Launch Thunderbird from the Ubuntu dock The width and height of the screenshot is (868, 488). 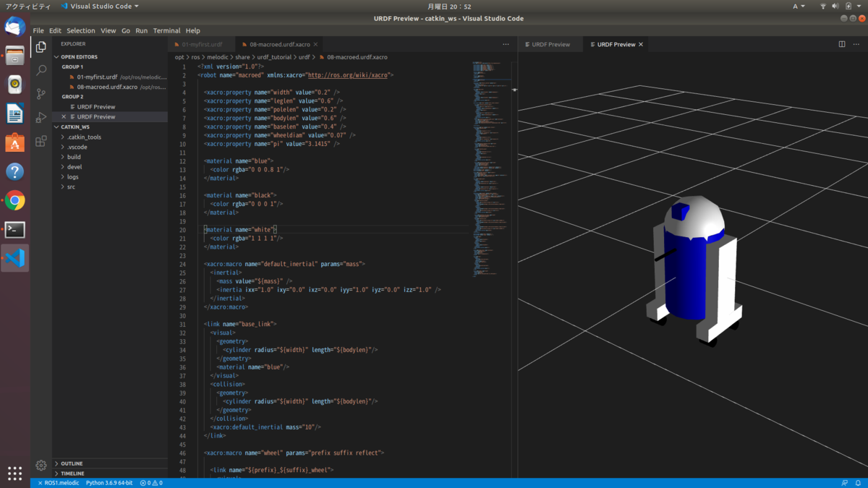point(15,27)
